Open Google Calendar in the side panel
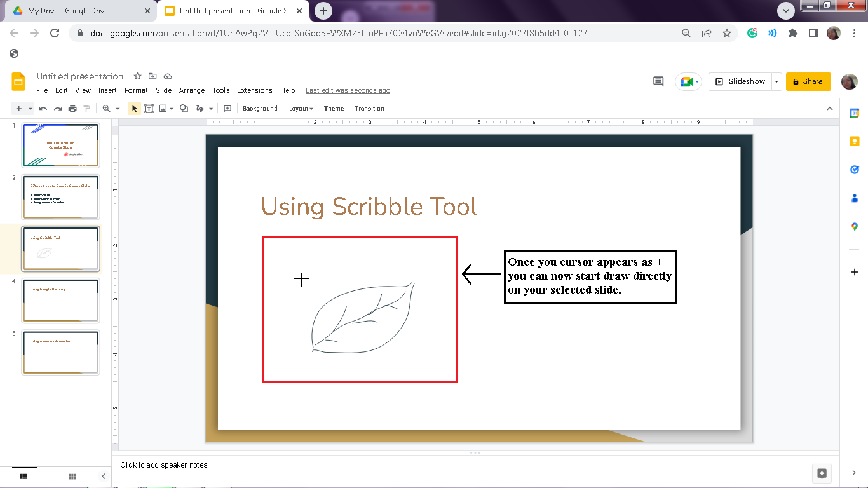 tap(855, 112)
